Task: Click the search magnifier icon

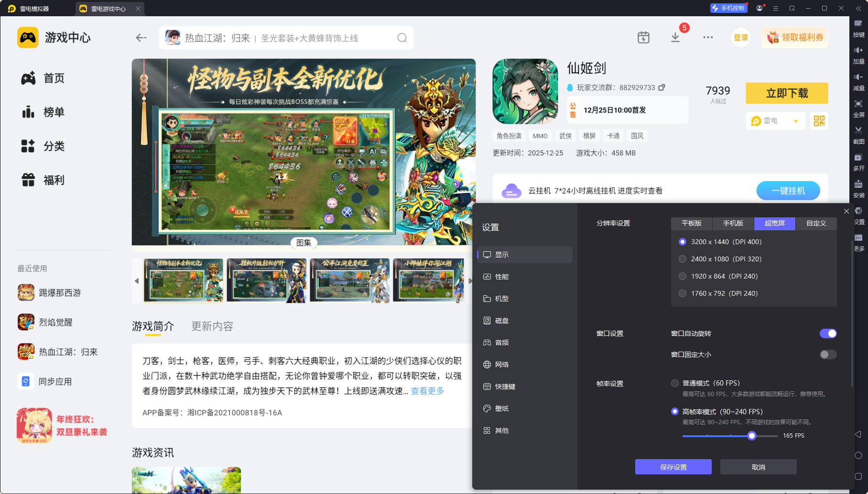Action: tap(402, 38)
